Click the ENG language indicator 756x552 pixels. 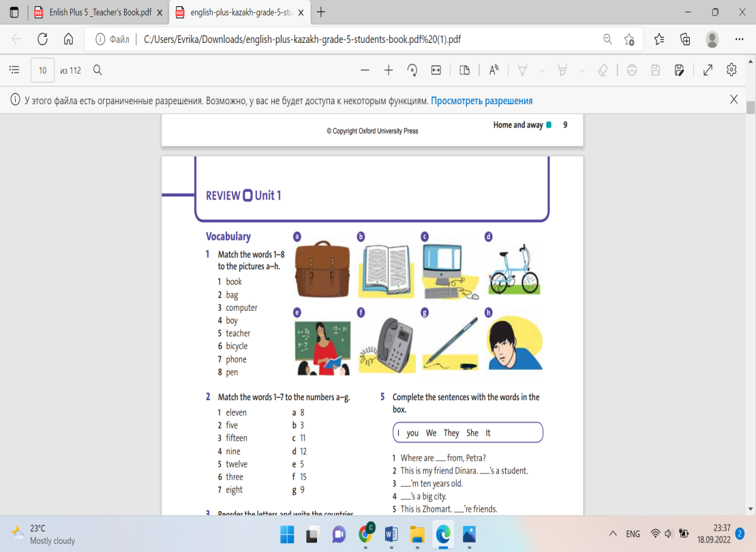click(633, 534)
